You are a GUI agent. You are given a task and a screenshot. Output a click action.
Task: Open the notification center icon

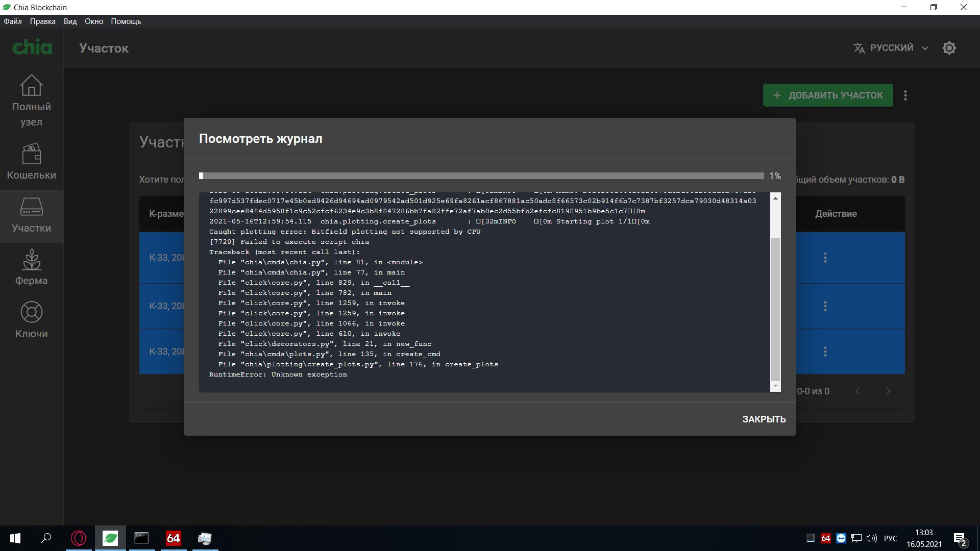tap(960, 539)
